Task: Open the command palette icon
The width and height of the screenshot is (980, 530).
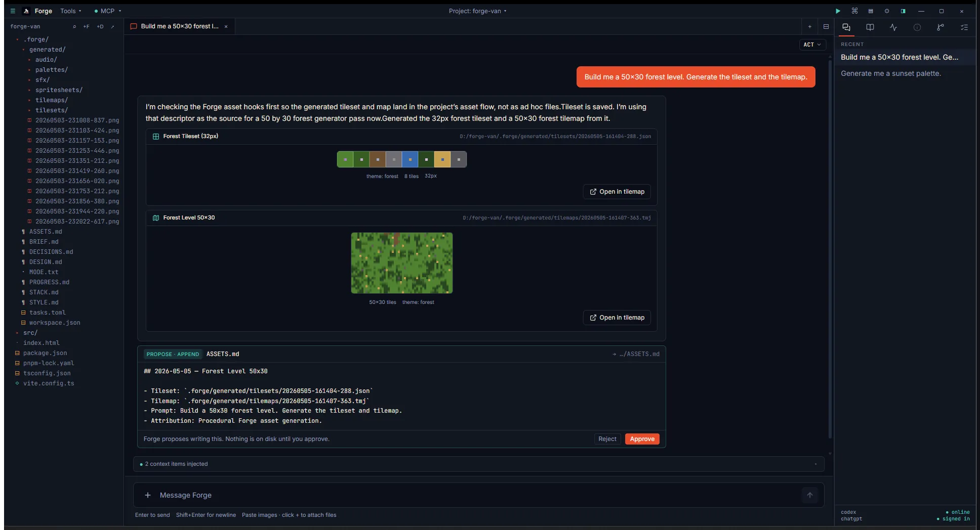Action: coord(854,11)
